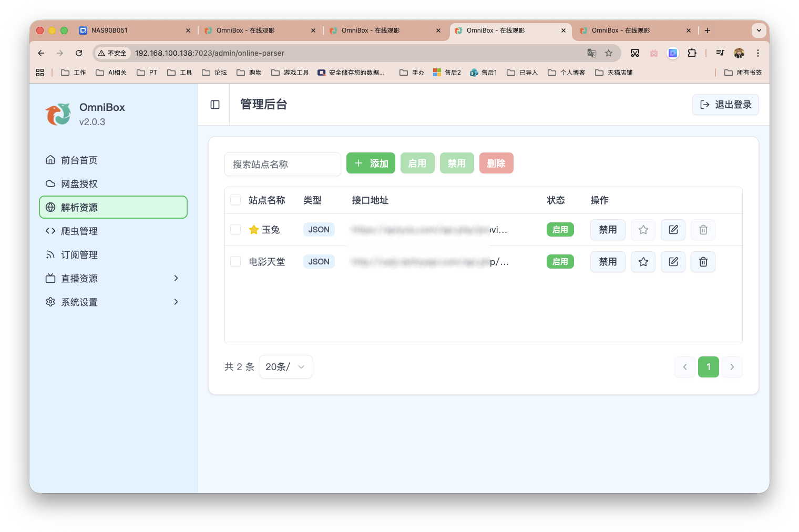Check the select-all checkbox in the table header
Screen dimensions: 799x532
pos(235,200)
